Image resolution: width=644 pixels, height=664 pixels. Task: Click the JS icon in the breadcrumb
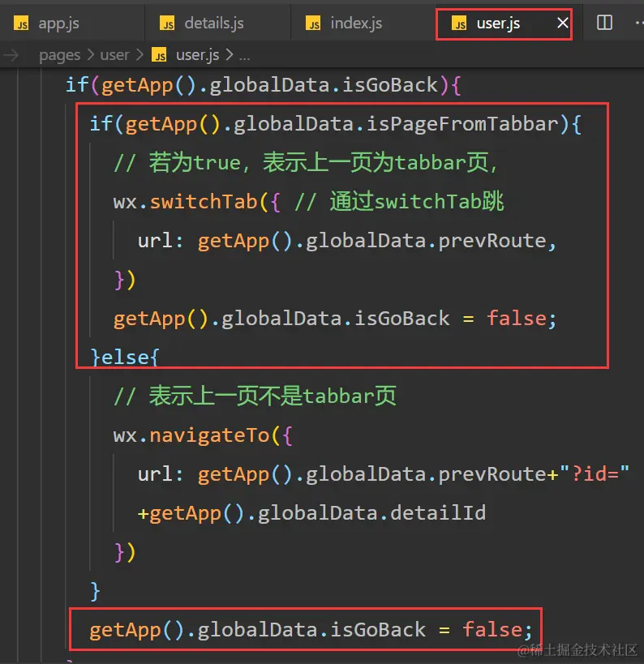pyautogui.click(x=159, y=55)
